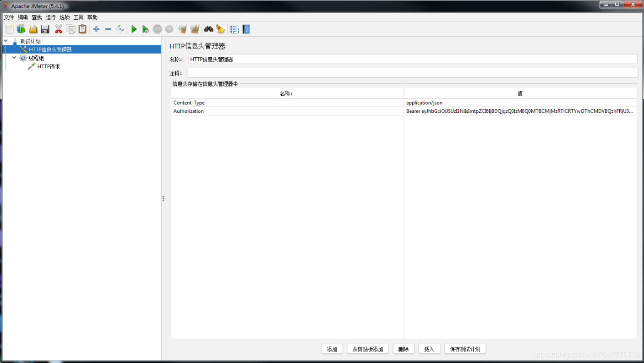
Task: Collapse all nodes with minus icon
Action: (x=108, y=29)
